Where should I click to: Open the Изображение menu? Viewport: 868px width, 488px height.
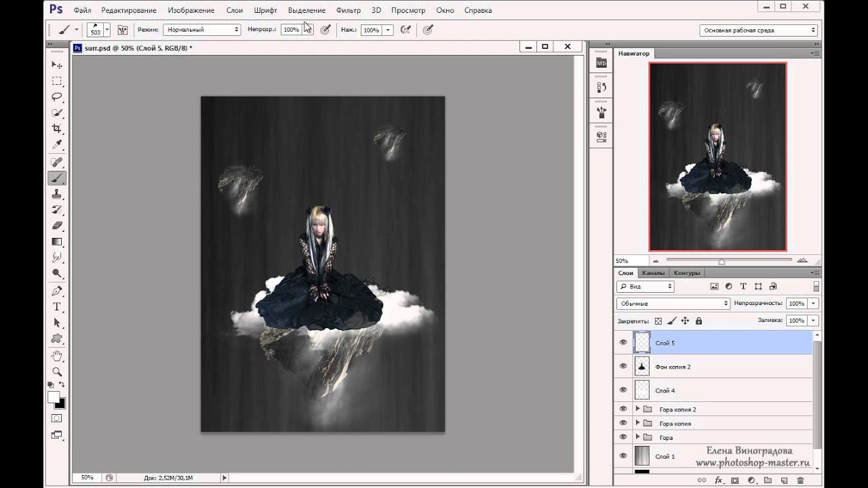pos(191,10)
